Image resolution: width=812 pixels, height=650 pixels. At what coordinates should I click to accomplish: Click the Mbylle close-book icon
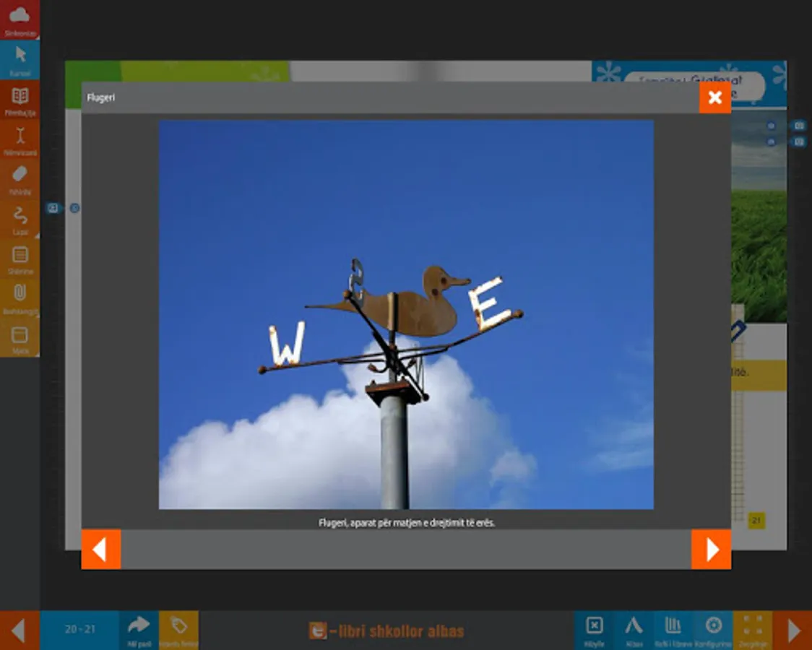[594, 629]
